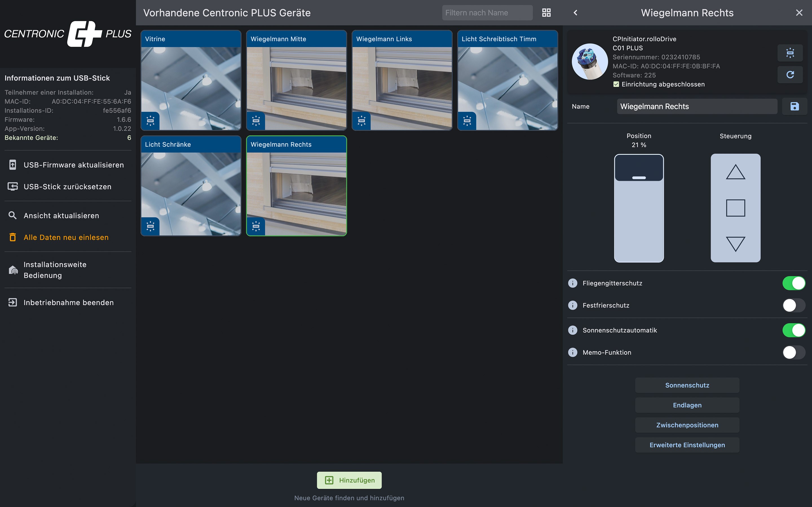Set position on the shutter position slider
Viewport: 812px width, 507px height.
639,208
